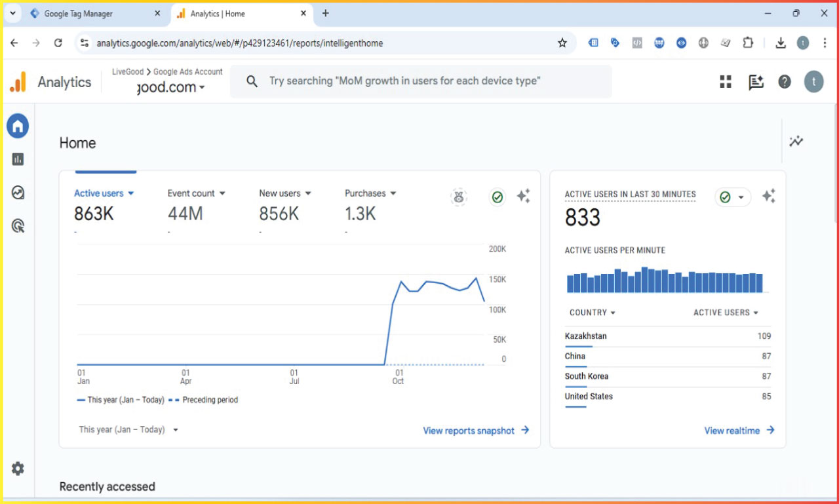Open the Google Apps grid icon

[x=724, y=81]
